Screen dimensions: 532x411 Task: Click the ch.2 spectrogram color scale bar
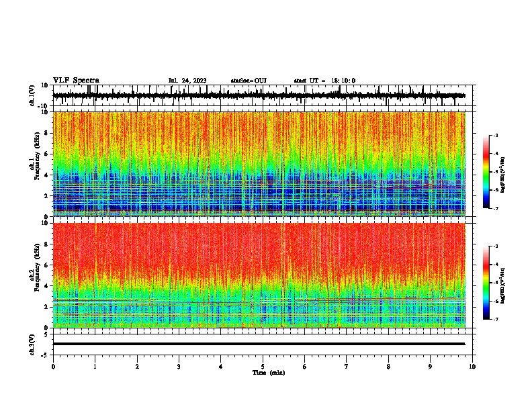click(x=486, y=283)
